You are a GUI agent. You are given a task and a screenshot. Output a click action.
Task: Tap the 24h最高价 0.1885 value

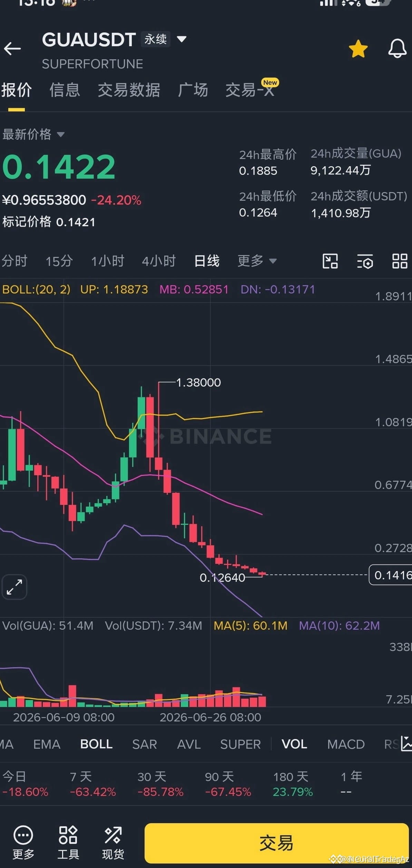[x=258, y=171]
